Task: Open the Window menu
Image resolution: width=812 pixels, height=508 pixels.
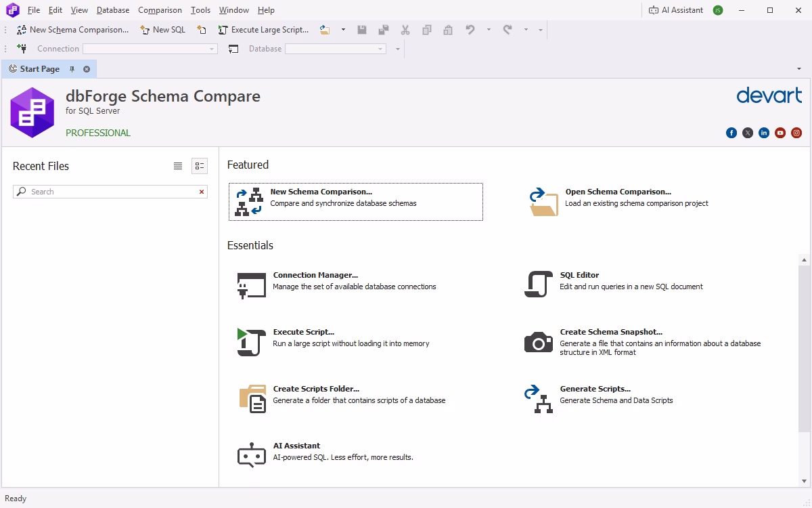Action: (234, 10)
